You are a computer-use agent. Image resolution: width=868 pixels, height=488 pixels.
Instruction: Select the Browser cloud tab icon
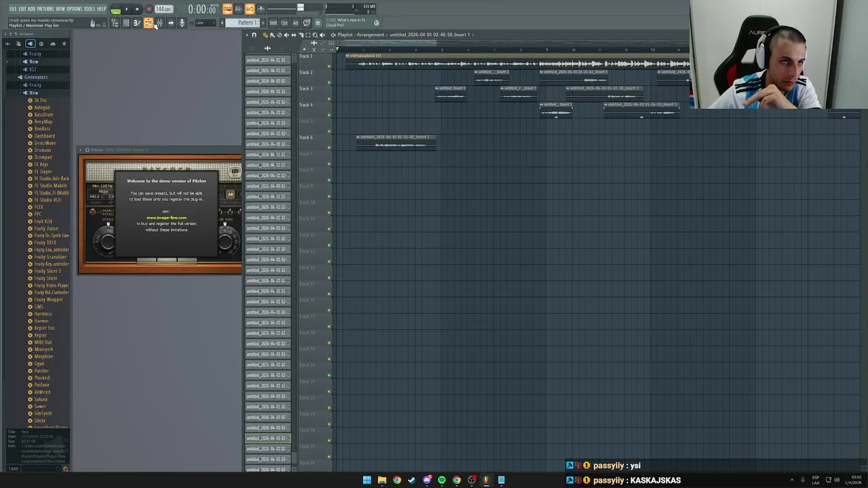click(x=53, y=44)
